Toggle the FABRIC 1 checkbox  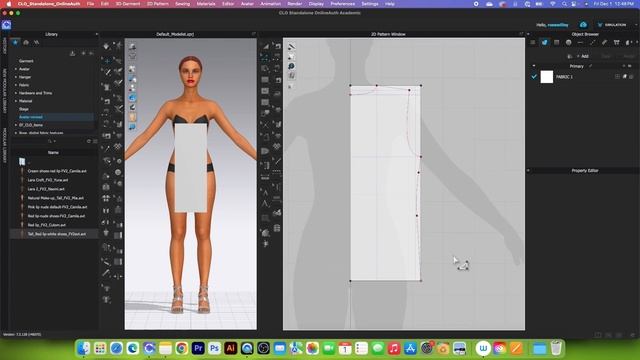(534, 77)
